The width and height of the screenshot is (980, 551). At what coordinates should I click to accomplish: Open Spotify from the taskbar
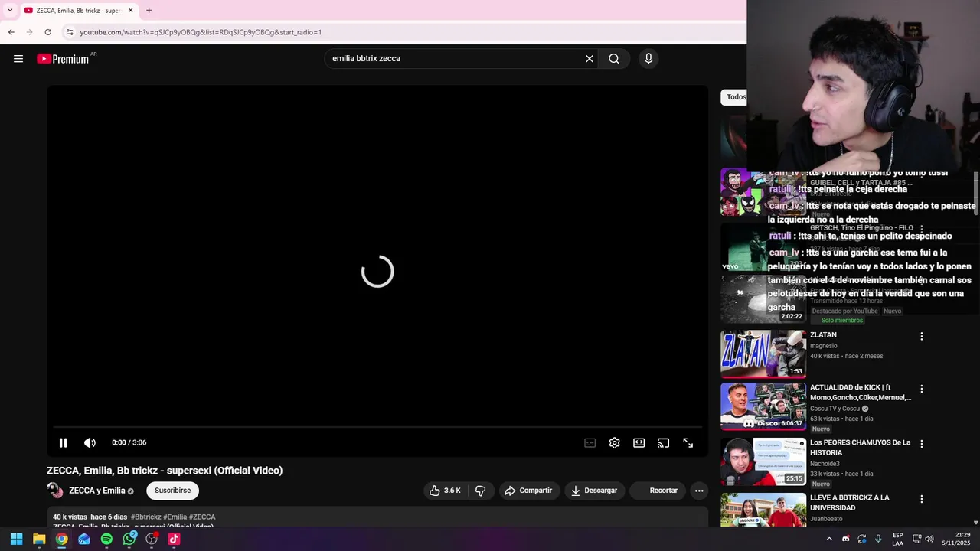point(106,539)
